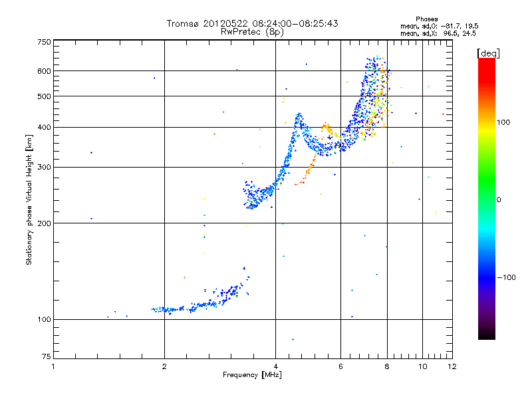
Task: Click the 'mean, sd,O: -81.7, 19.5' line
Action: pos(440,26)
